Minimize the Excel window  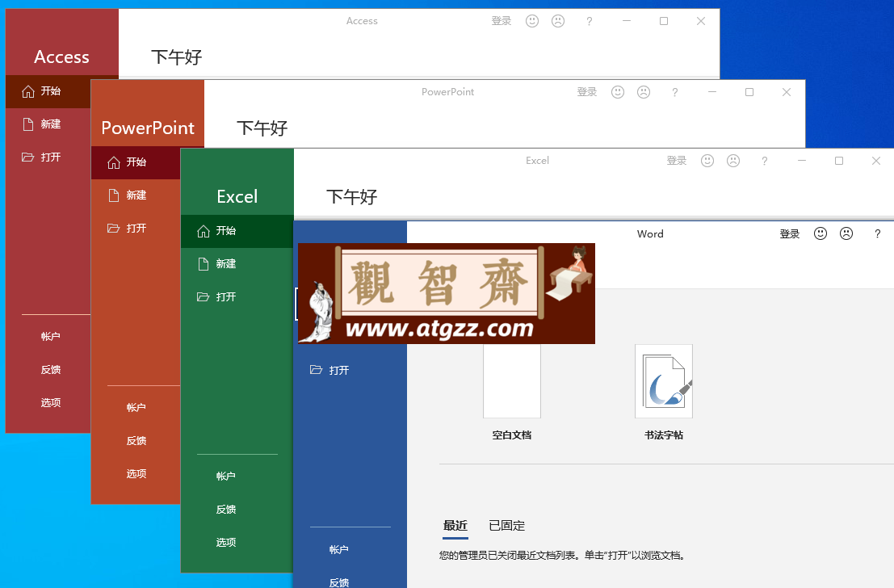point(802,161)
